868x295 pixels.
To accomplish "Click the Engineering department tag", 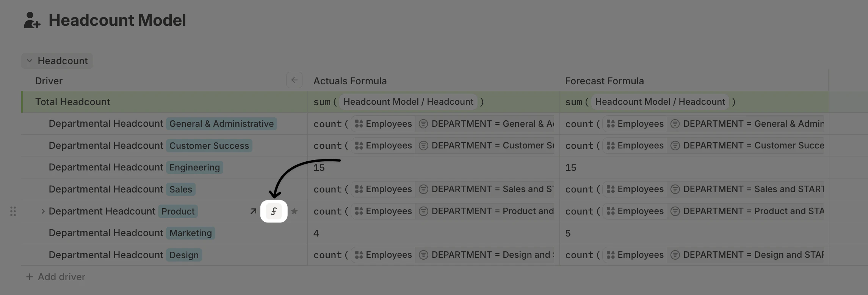I will coord(194,167).
